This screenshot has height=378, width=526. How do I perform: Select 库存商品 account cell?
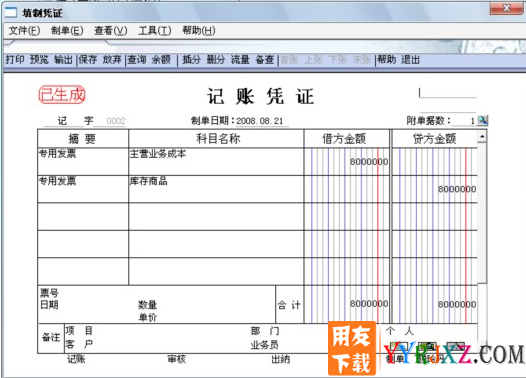[x=216, y=189]
